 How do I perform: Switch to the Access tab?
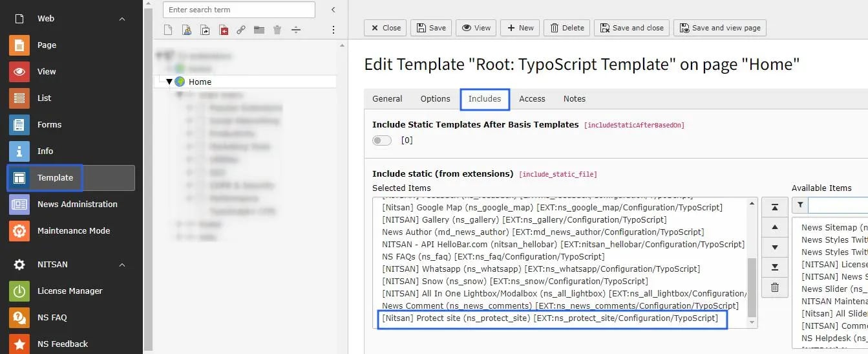532,99
